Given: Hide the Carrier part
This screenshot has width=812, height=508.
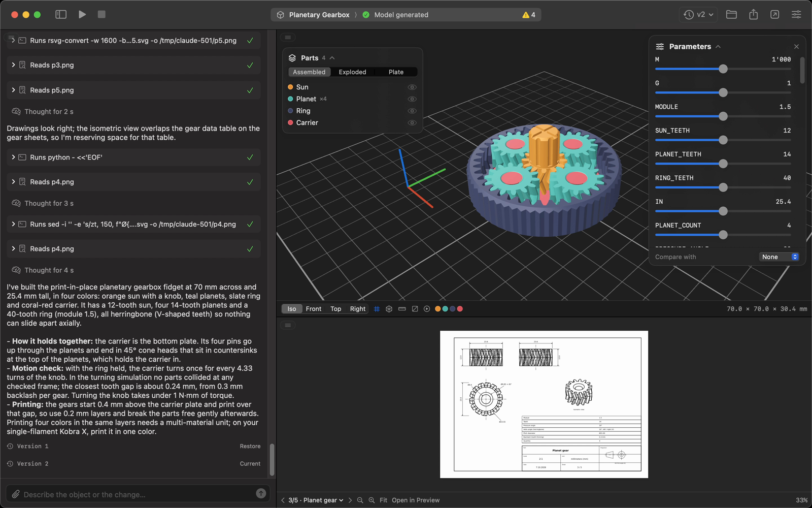Looking at the screenshot, I should 412,123.
